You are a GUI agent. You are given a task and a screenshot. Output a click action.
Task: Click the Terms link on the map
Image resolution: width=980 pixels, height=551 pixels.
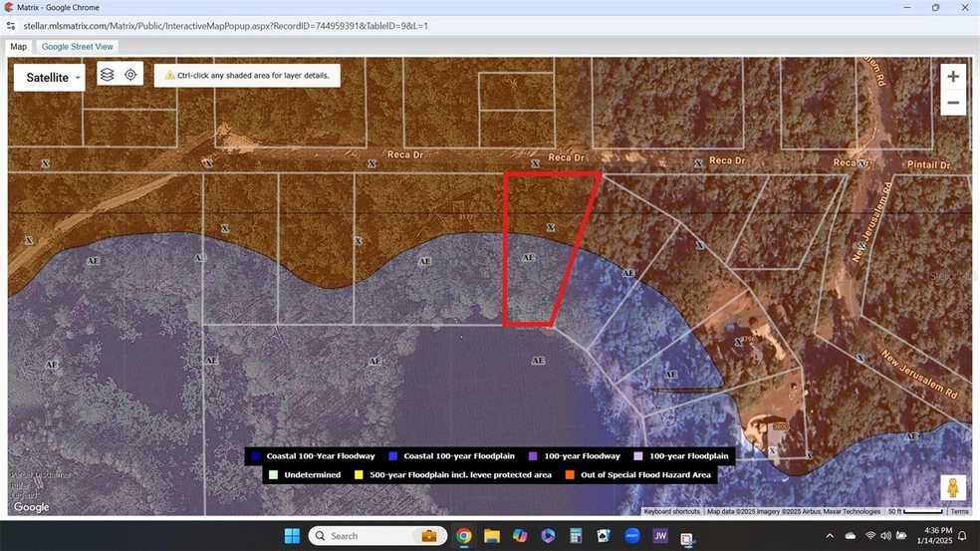959,511
